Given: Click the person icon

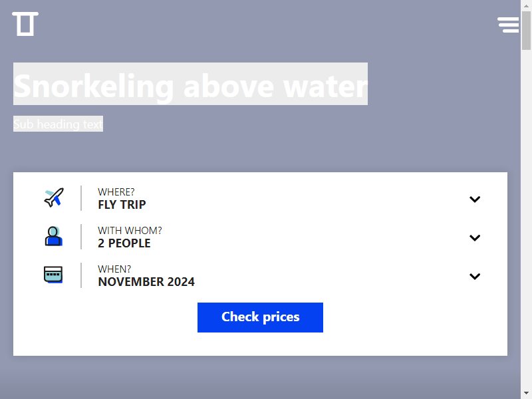Looking at the screenshot, I should click(x=54, y=237).
